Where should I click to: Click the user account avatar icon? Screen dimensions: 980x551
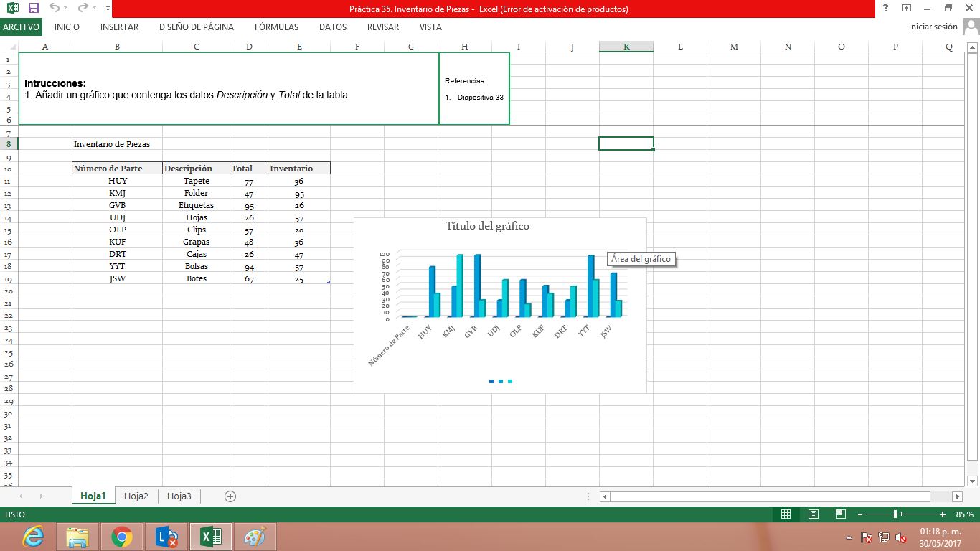pos(971,27)
